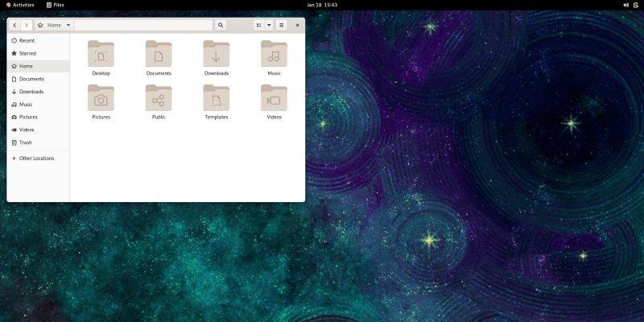Viewport: 644px width, 322px height.
Task: Open the Videos folder in the grid
Action: point(274,99)
